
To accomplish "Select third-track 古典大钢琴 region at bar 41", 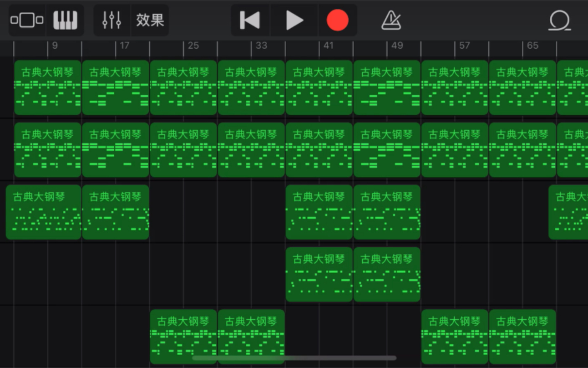I will (319, 212).
